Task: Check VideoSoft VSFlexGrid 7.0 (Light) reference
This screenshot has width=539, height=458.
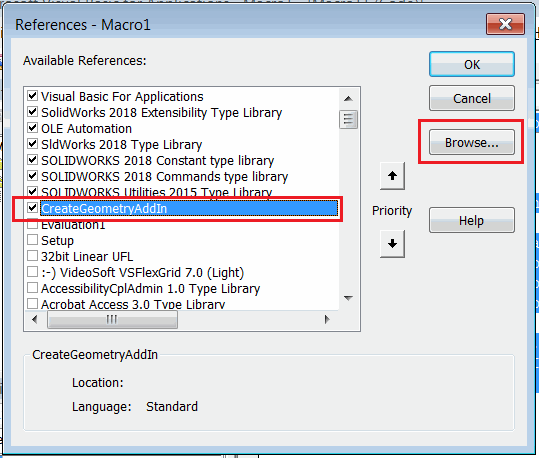Action: coord(32,272)
